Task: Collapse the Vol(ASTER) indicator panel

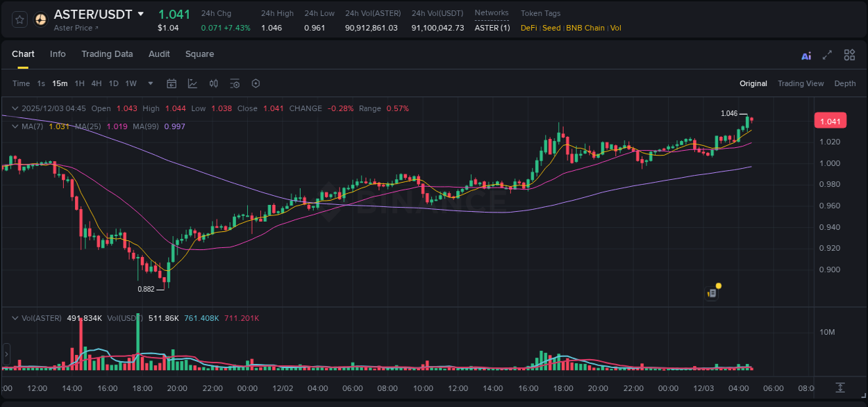Action: (15, 318)
